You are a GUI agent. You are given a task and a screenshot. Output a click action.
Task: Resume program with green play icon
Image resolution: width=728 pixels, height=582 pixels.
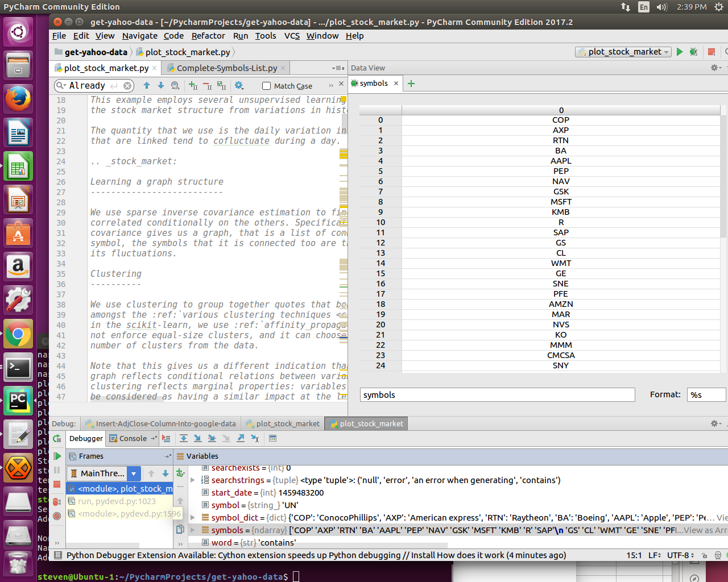[57, 456]
